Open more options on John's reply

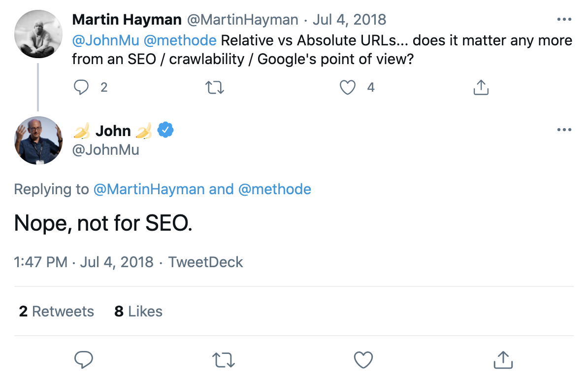point(564,130)
